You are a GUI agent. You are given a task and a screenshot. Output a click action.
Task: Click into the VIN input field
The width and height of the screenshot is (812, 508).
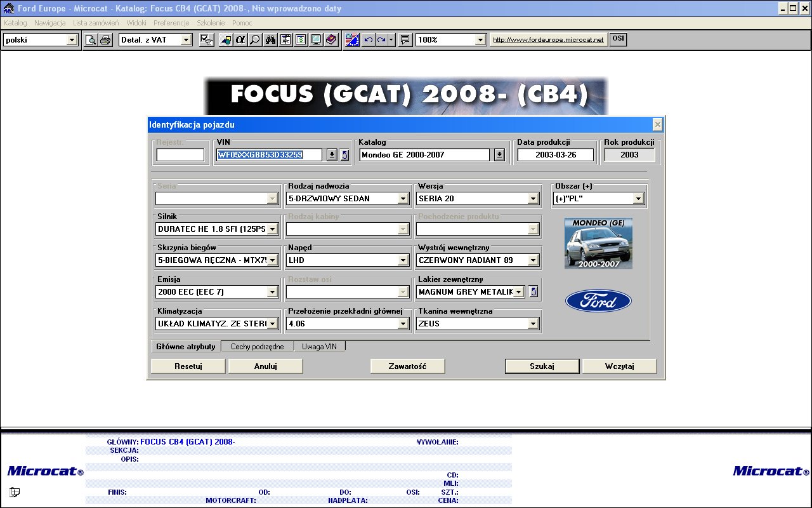pyautogui.click(x=270, y=155)
